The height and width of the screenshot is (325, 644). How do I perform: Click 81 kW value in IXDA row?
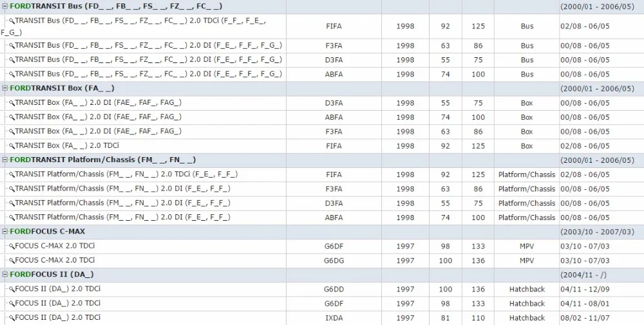click(446, 318)
